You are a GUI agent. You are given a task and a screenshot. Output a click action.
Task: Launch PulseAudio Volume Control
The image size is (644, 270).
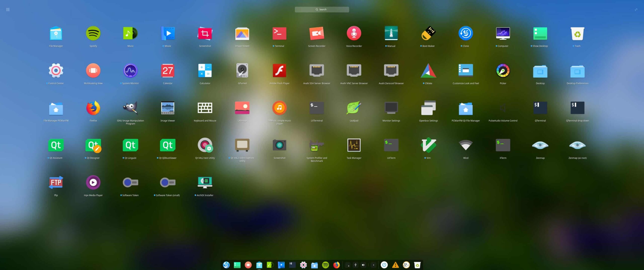[x=503, y=108]
